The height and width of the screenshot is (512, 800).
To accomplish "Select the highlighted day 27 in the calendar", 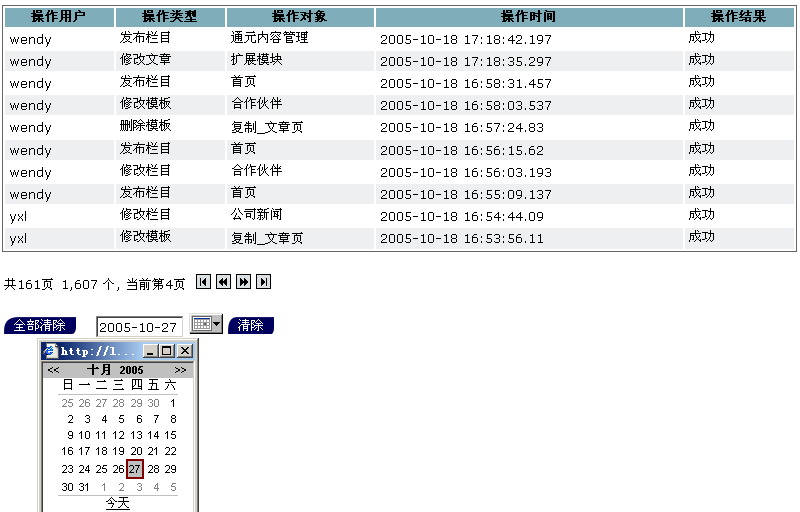I will (x=135, y=469).
